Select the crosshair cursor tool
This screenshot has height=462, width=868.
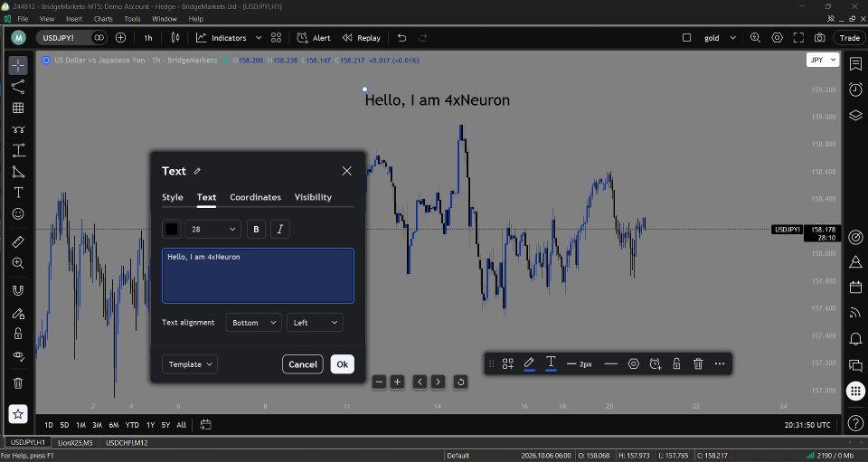pos(18,65)
